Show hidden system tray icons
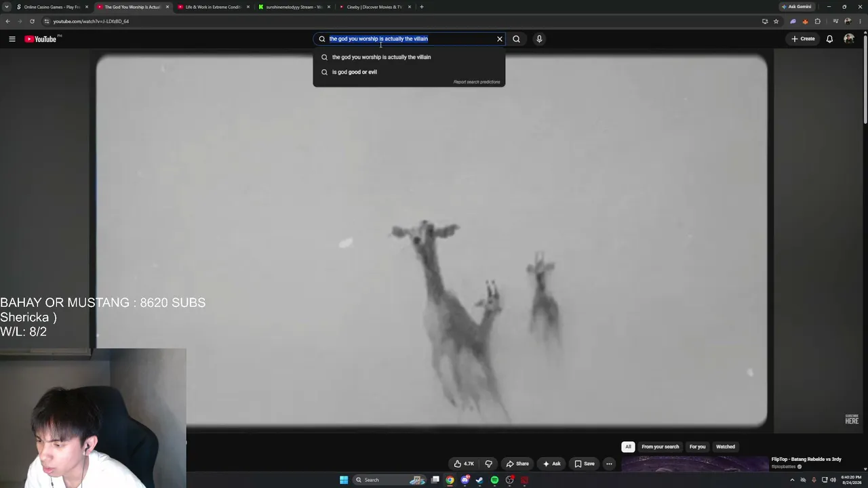 pyautogui.click(x=792, y=480)
